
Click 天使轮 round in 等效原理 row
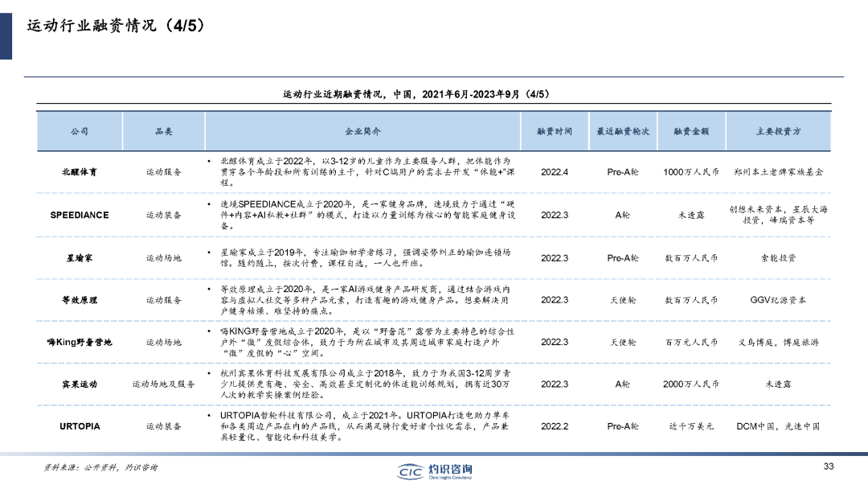tap(623, 300)
